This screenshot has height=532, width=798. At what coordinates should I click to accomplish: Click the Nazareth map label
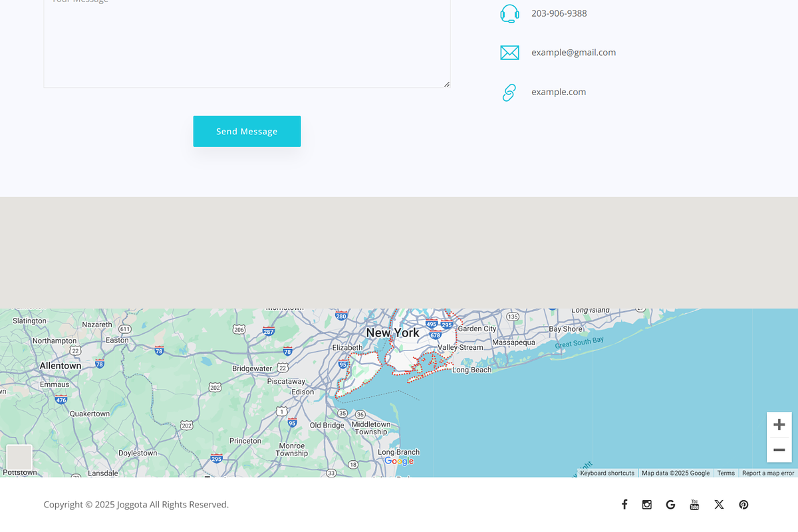point(97,325)
